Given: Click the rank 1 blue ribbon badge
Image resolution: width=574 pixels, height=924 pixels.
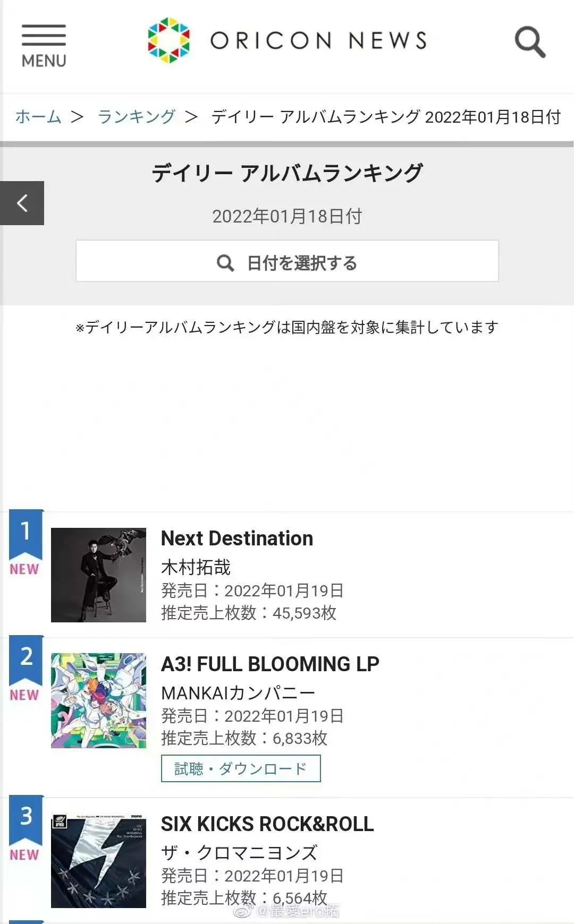Looking at the screenshot, I should pos(26,533).
